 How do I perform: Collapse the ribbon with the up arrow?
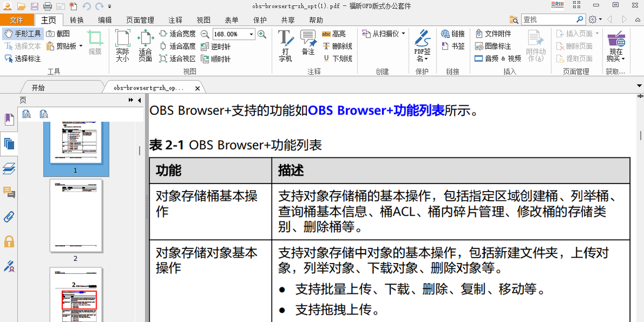pyautogui.click(x=638, y=20)
